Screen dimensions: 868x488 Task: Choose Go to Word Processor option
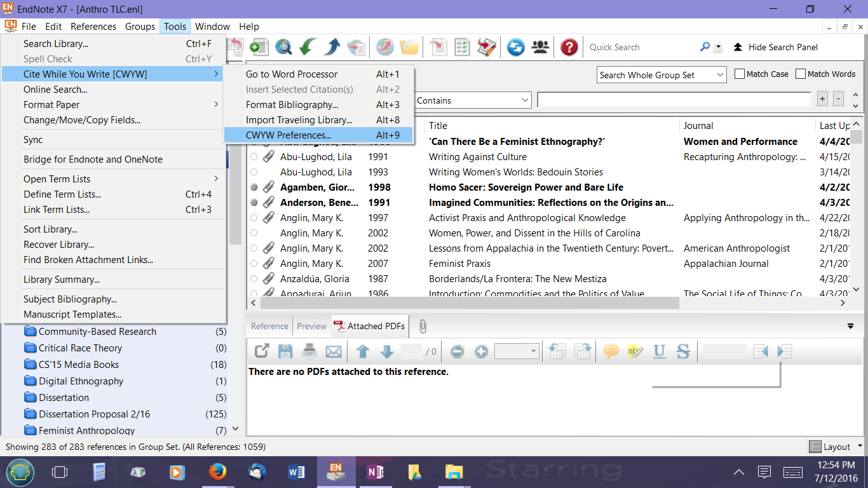pos(318,74)
